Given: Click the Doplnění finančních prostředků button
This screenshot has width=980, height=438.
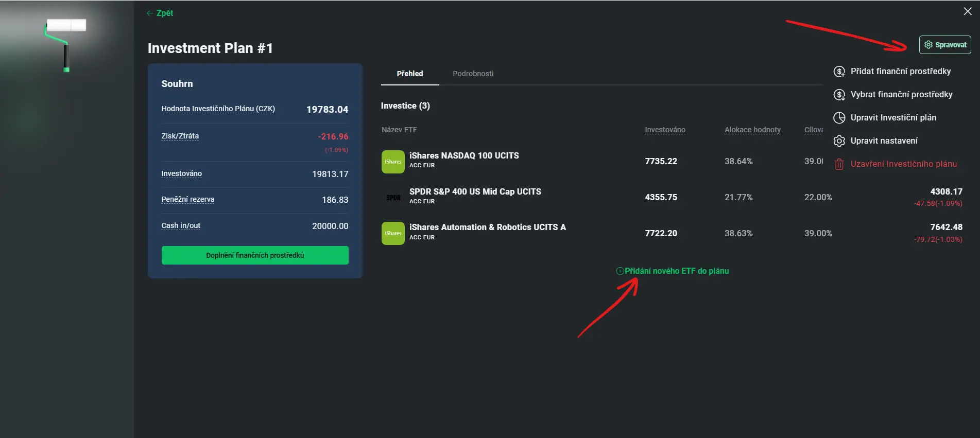Looking at the screenshot, I should [255, 255].
